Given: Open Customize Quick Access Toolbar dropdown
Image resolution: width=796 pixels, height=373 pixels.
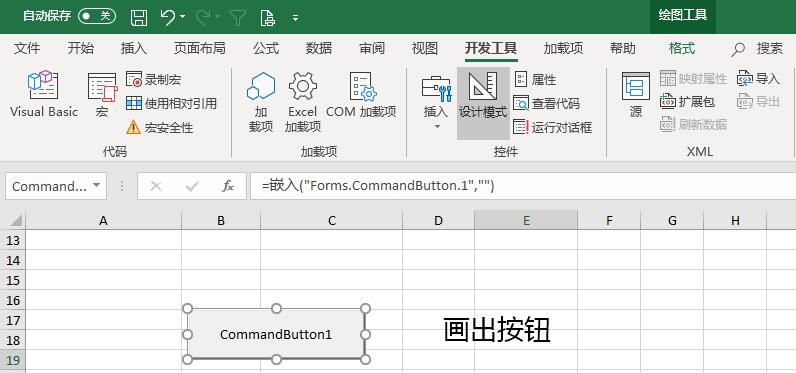Looking at the screenshot, I should (x=295, y=18).
